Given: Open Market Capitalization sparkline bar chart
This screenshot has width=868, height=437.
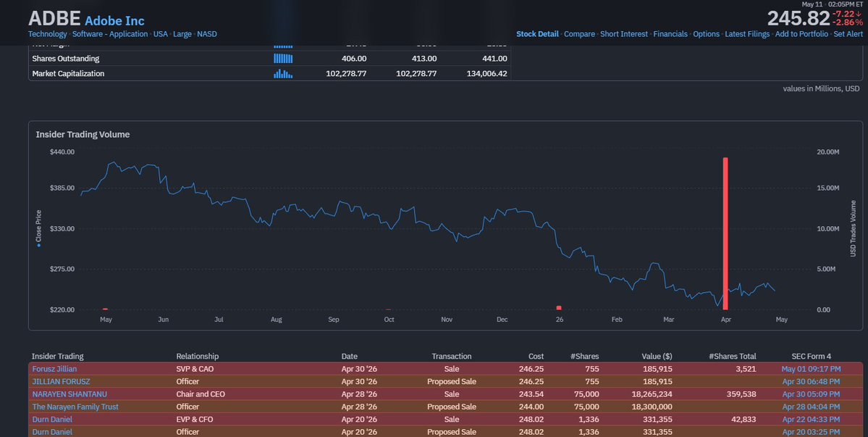Looking at the screenshot, I should [x=283, y=73].
